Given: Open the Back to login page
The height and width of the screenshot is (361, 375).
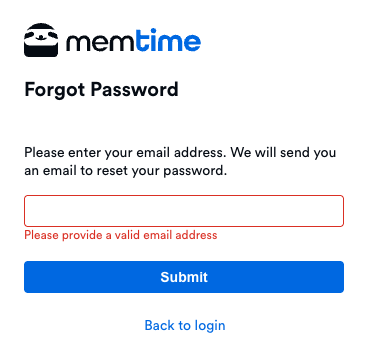Looking at the screenshot, I should point(185,325).
